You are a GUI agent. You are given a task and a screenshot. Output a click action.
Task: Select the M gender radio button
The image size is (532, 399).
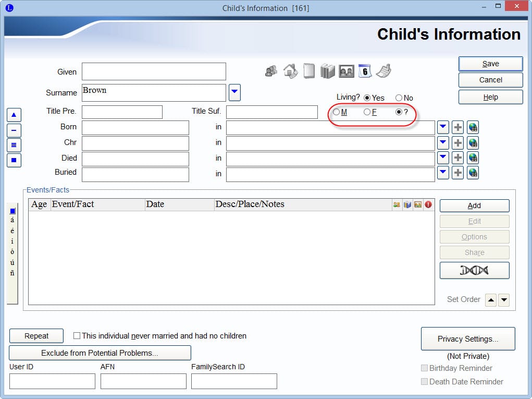336,112
